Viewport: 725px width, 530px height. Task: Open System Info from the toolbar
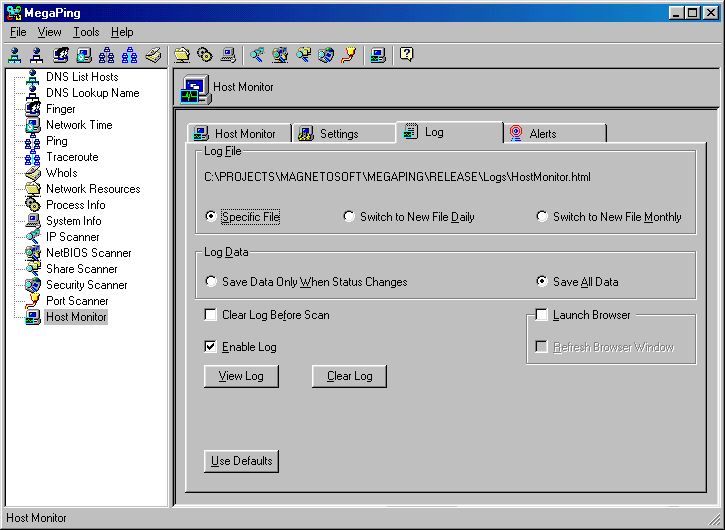(x=228, y=55)
